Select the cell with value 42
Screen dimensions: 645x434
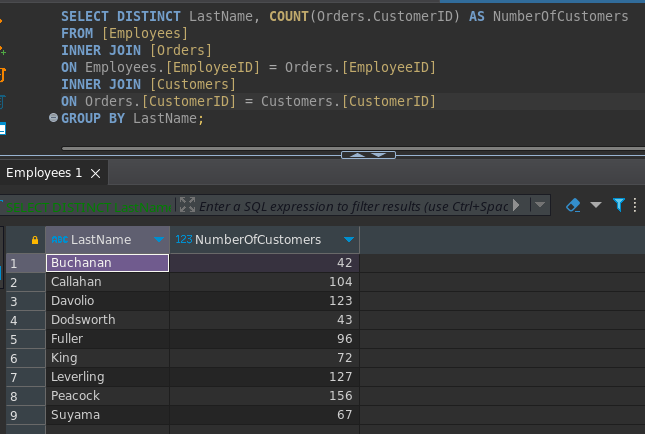coord(264,263)
